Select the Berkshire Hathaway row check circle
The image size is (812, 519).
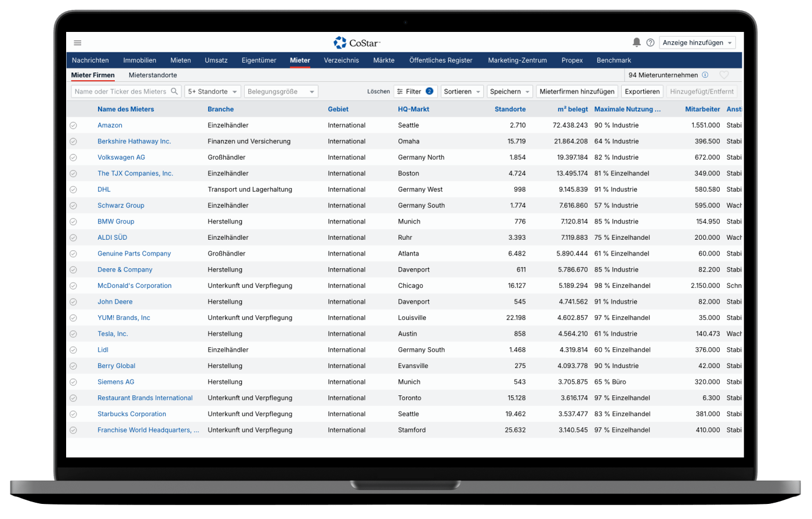(73, 142)
